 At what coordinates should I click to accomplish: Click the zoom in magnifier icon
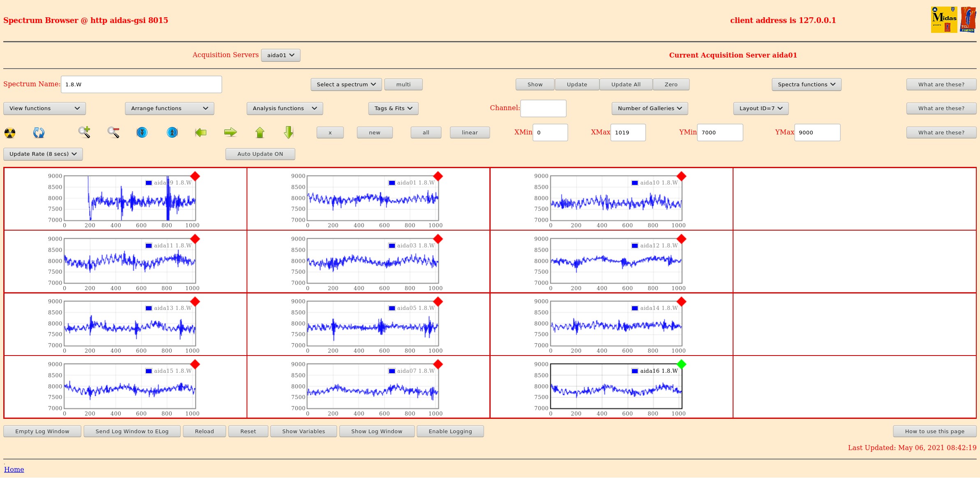coord(84,132)
